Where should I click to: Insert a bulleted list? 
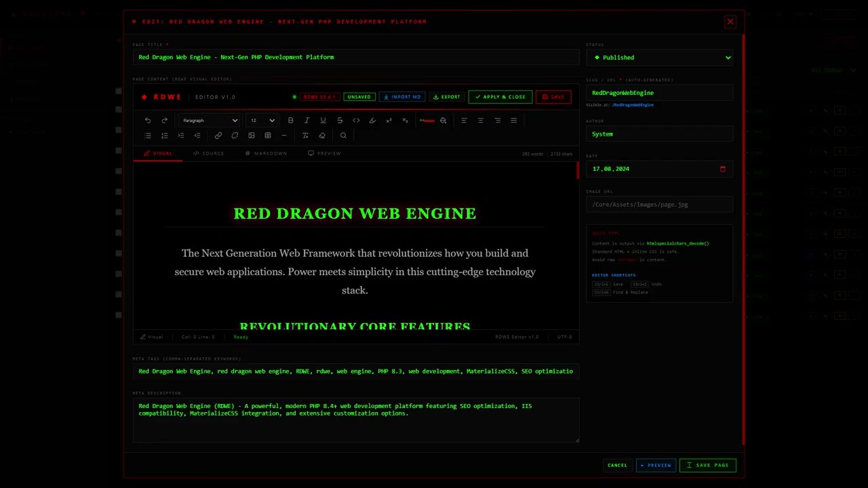click(148, 136)
